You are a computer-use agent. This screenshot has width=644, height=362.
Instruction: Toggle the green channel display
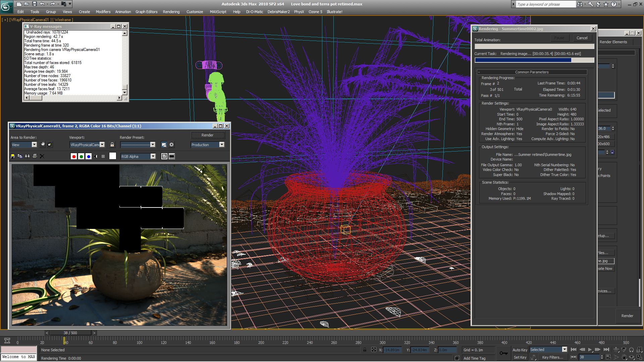81,157
